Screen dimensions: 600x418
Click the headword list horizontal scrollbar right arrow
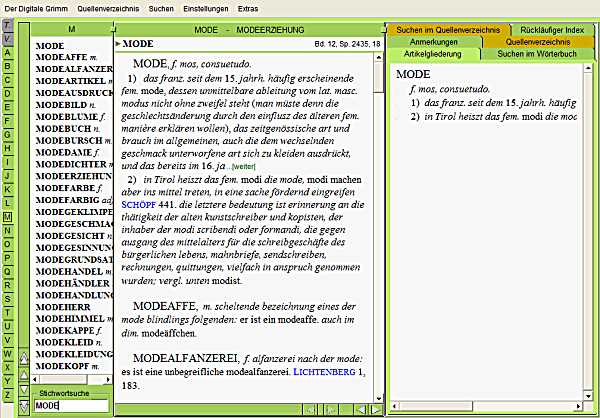pos(109,379)
